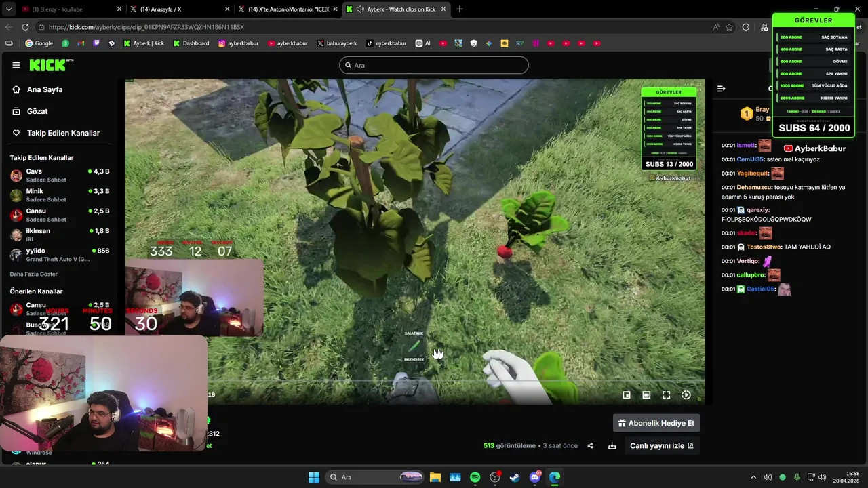
Task: Share the clip using the share icon
Action: (590, 445)
